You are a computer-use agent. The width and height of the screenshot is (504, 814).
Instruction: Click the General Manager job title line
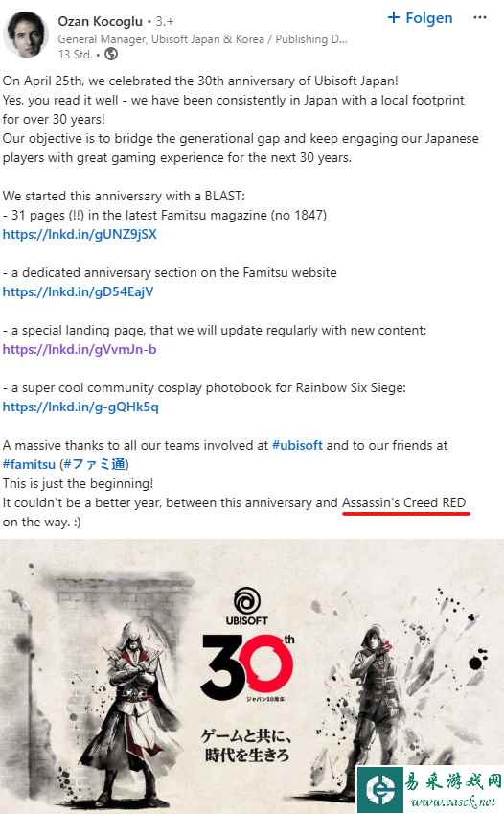point(202,39)
